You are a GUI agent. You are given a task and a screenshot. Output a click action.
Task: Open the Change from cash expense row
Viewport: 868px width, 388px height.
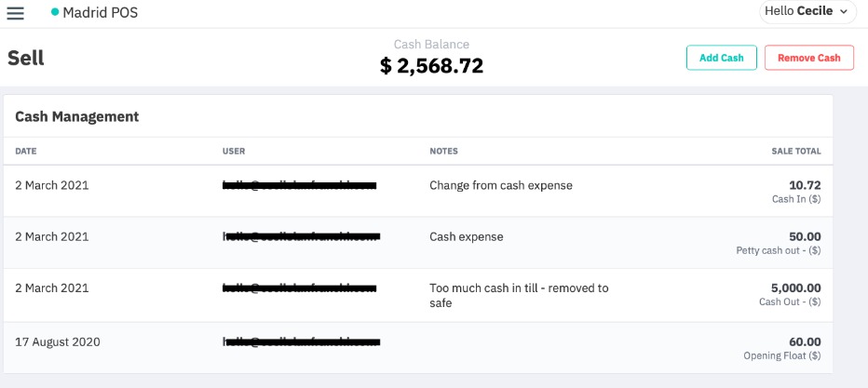point(418,191)
